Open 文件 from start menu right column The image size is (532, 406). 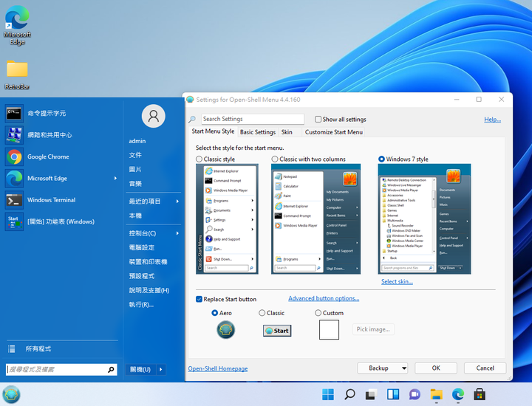coord(135,155)
